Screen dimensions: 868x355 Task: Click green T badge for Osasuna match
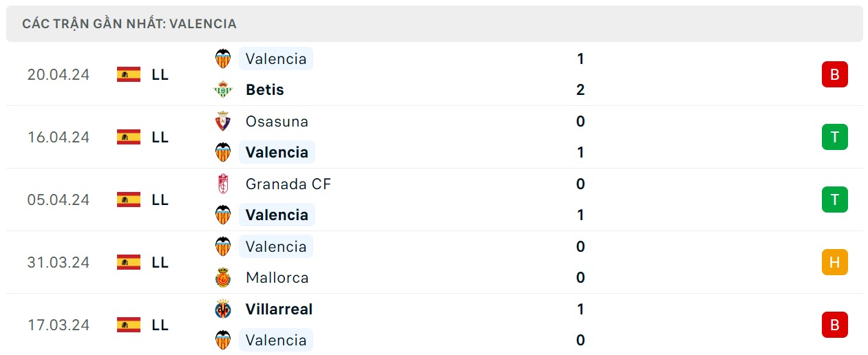tap(834, 137)
